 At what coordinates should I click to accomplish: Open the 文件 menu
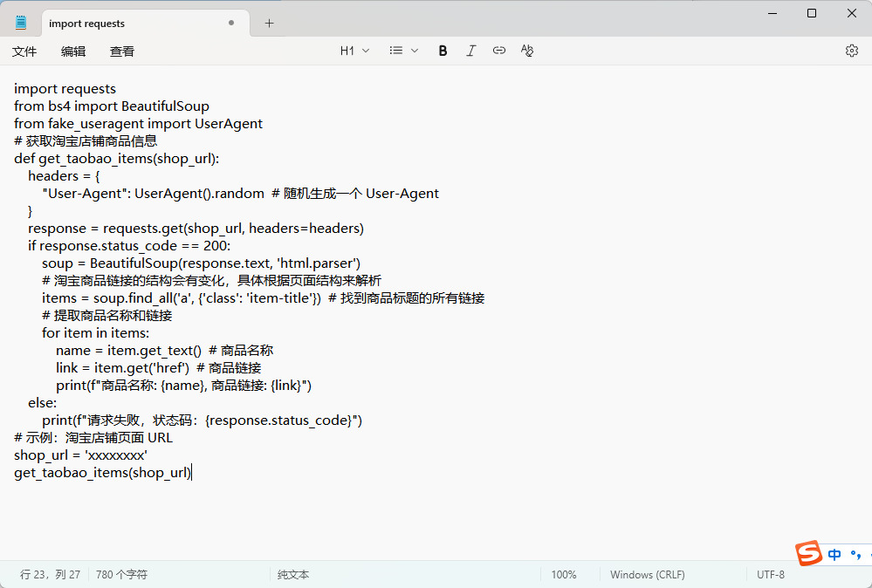pyautogui.click(x=24, y=51)
